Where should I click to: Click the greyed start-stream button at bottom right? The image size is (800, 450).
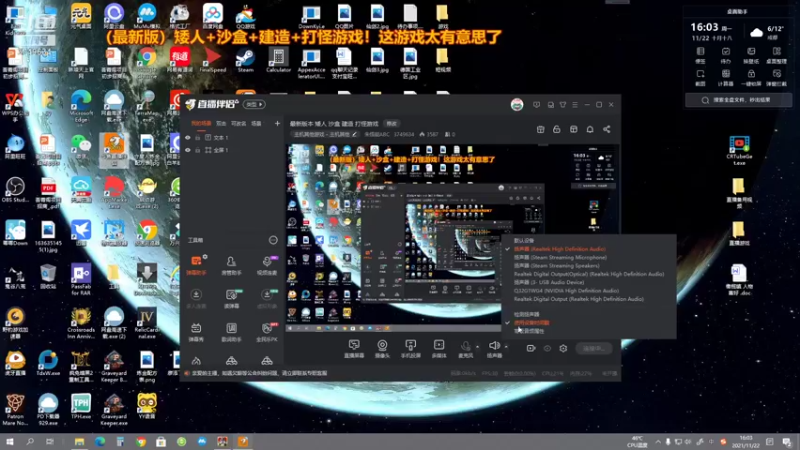tap(594, 348)
